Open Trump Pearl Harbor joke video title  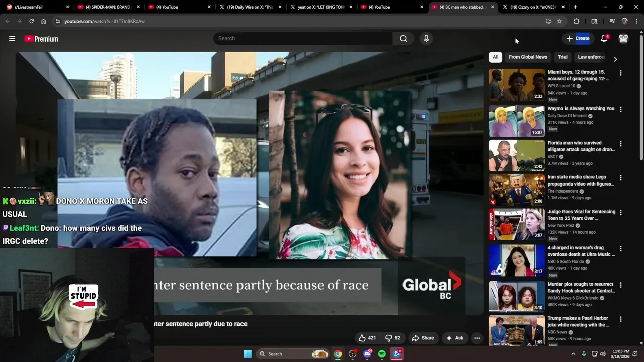578,321
